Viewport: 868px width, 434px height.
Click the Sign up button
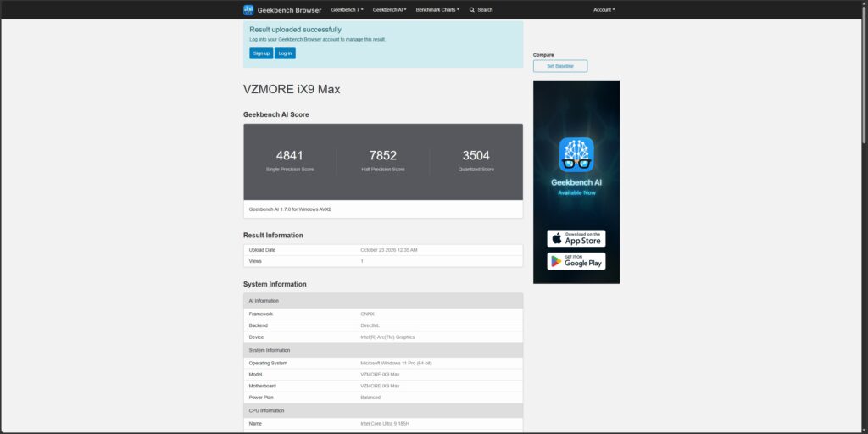261,53
